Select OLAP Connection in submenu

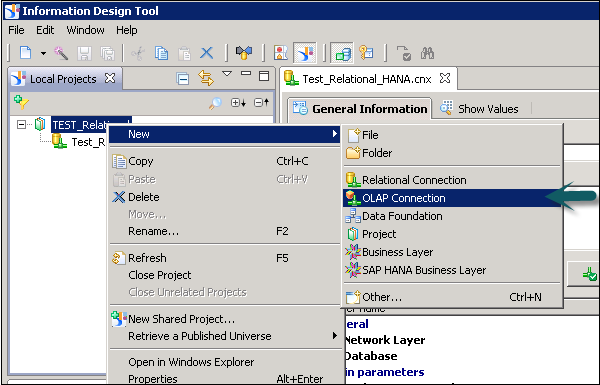tap(452, 198)
